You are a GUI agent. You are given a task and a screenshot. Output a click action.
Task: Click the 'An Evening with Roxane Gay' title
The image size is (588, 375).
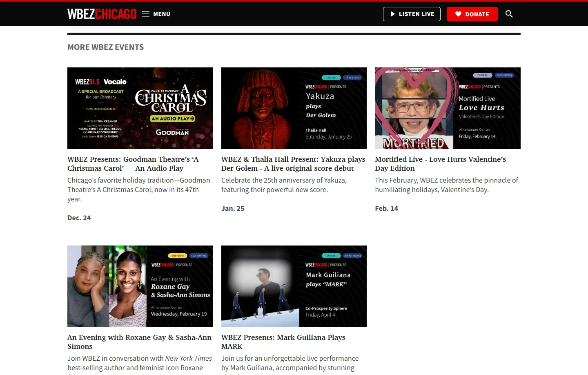click(139, 342)
